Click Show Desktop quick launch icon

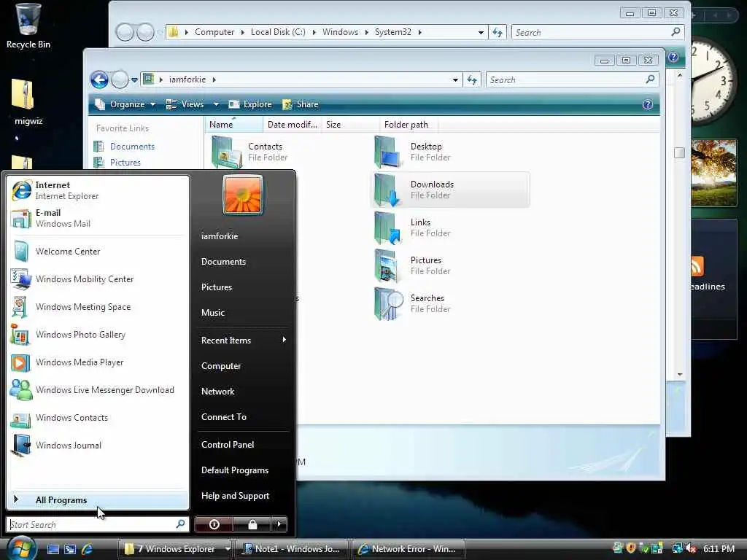(53, 549)
